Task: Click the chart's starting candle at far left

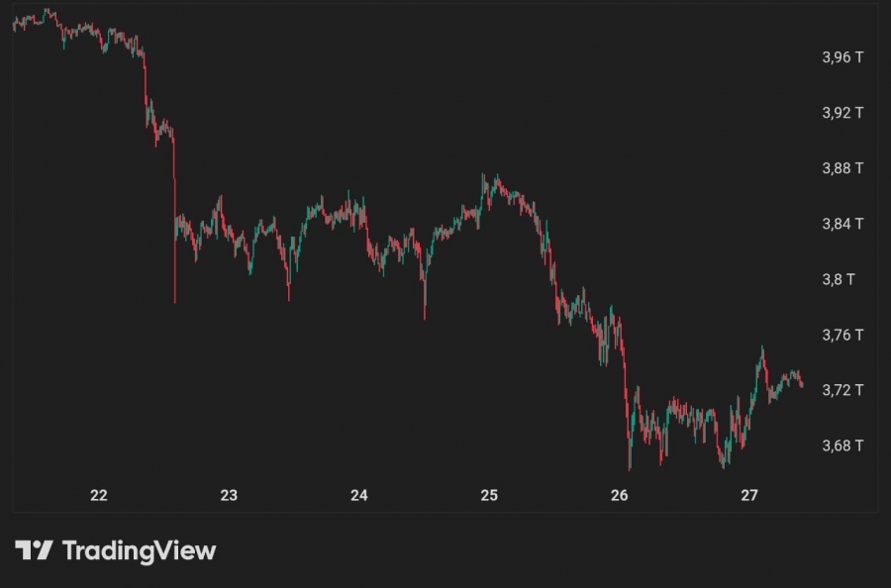Action: (14, 25)
